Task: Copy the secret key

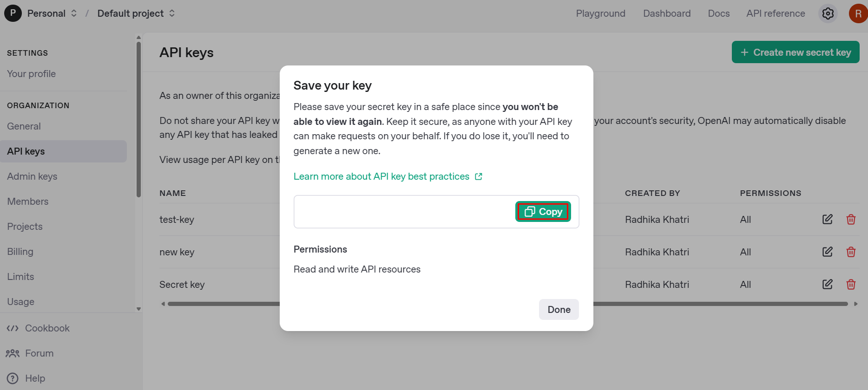Action: pos(543,212)
